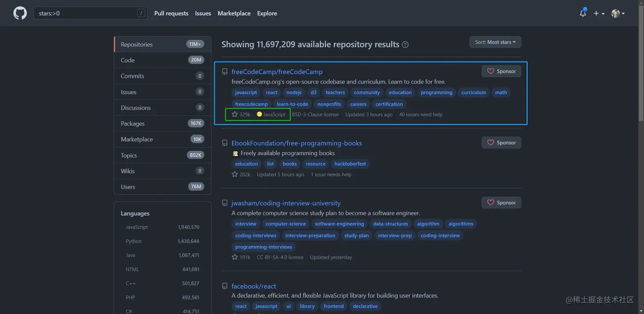Click the star icon showing 191k
This screenshot has height=314, width=644.
[235, 257]
